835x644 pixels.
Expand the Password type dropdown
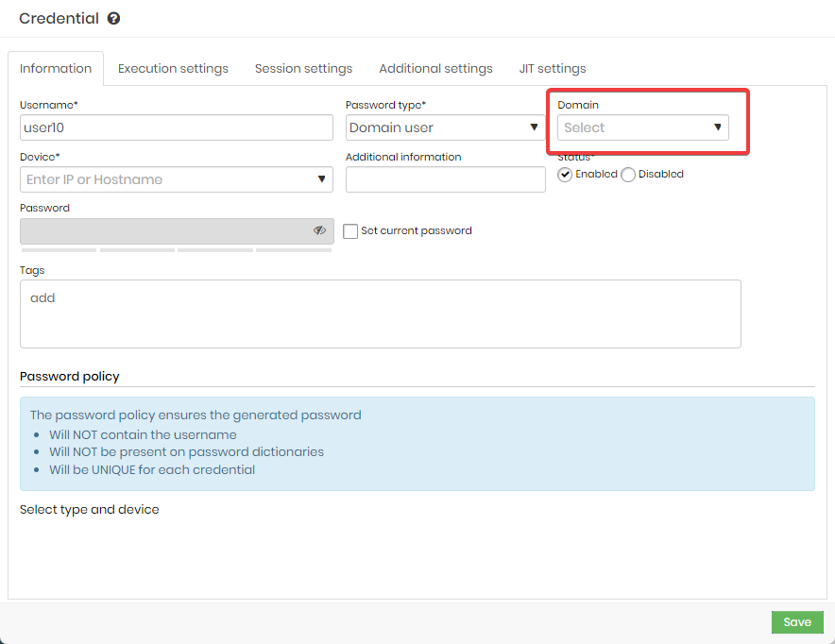click(445, 127)
